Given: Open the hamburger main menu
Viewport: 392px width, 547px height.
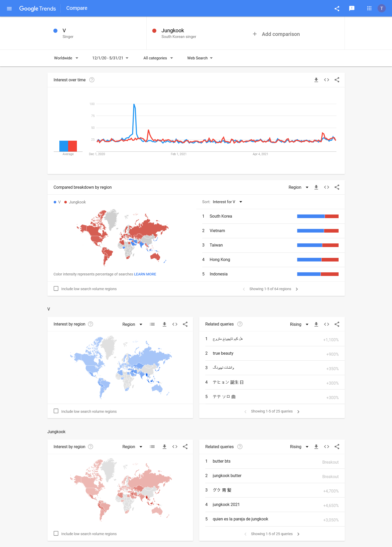Looking at the screenshot, I should click(x=9, y=9).
